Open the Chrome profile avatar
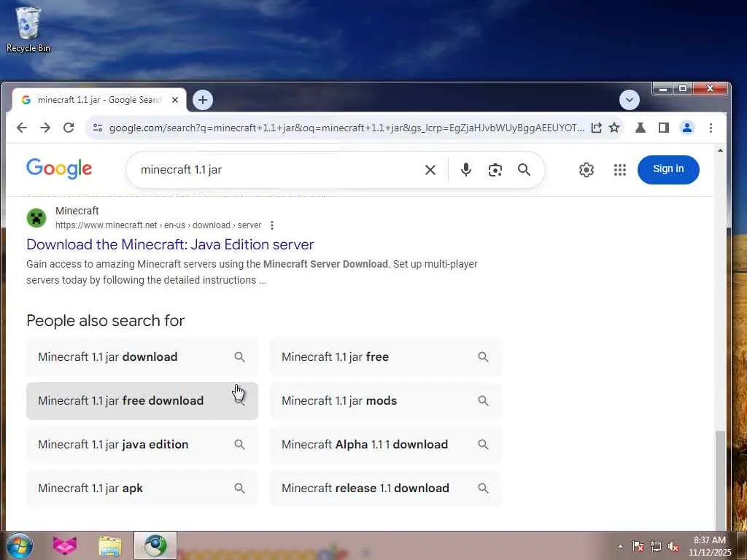This screenshot has height=560, width=747. tap(687, 128)
